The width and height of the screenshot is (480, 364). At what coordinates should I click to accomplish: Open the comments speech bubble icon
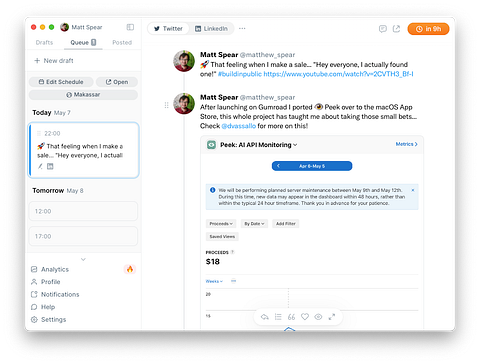click(383, 29)
